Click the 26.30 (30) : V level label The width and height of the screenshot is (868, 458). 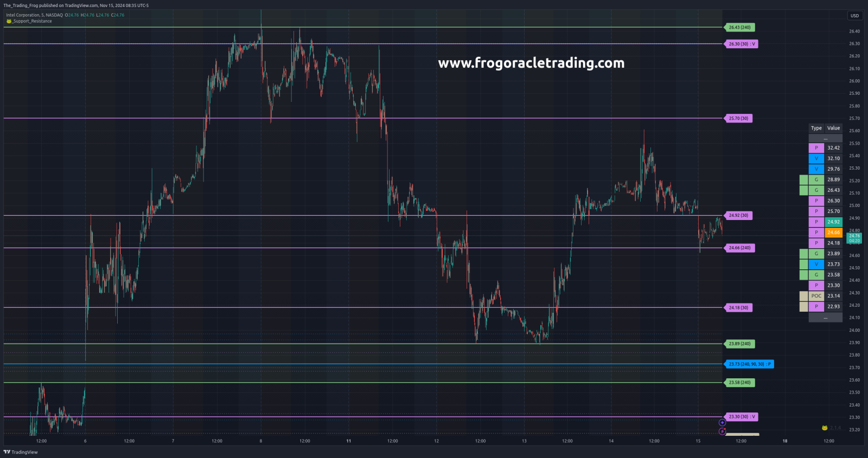[x=741, y=44]
